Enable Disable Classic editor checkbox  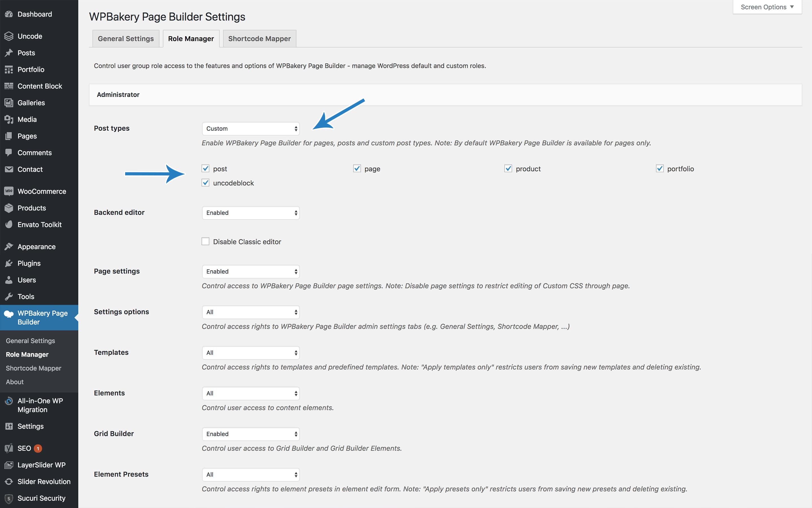click(x=206, y=241)
